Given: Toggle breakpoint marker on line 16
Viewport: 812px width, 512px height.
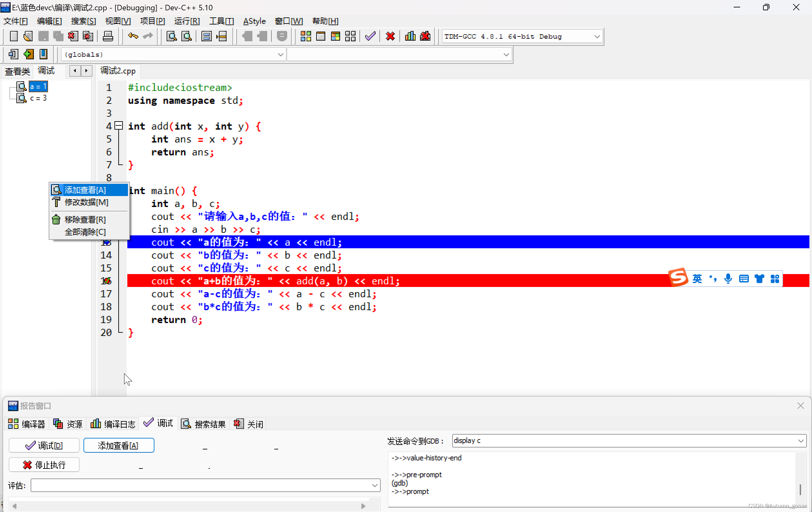Looking at the screenshot, I should pos(107,281).
